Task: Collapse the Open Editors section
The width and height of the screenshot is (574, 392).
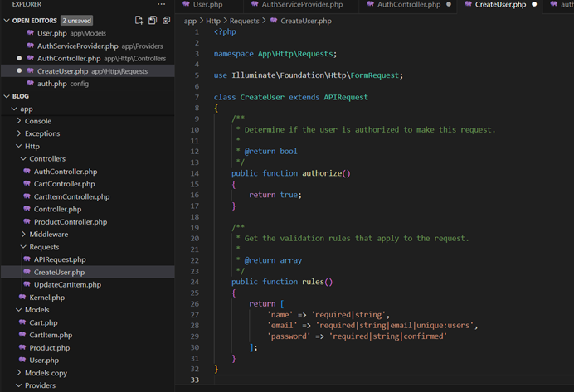Action: click(7, 20)
